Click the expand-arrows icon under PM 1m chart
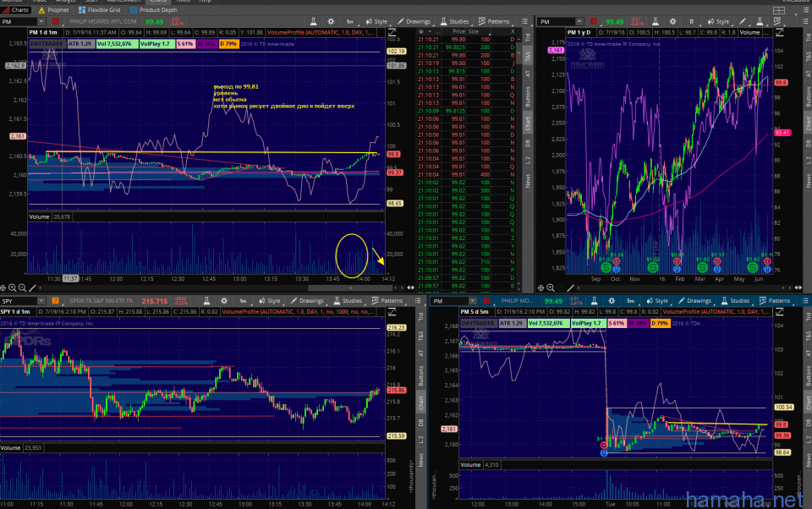Image resolution: width=812 pixels, height=509 pixels. (x=411, y=288)
